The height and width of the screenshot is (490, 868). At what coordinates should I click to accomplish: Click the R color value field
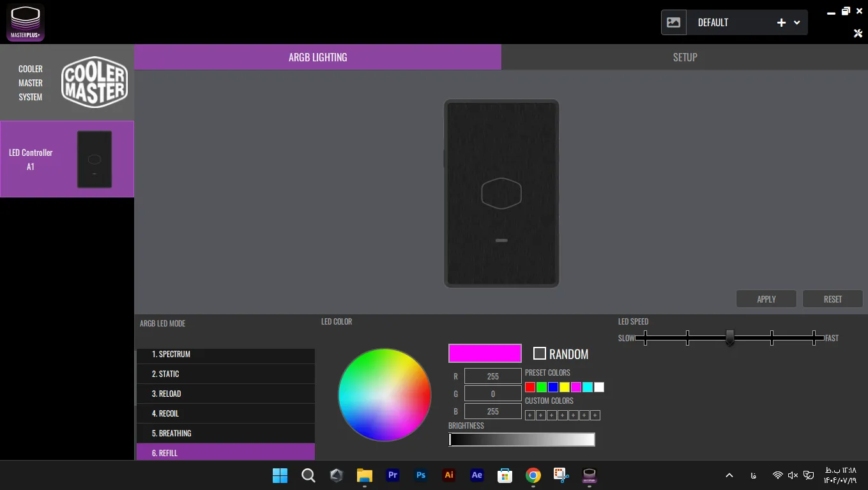tap(492, 376)
